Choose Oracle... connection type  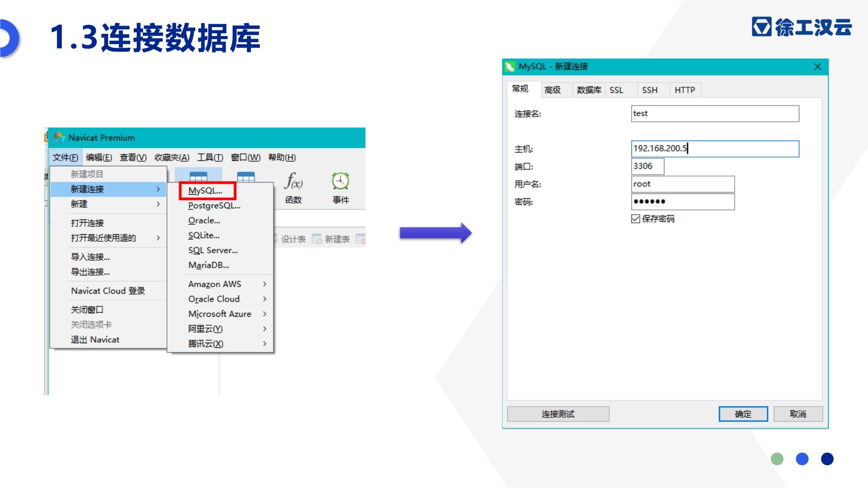[204, 220]
